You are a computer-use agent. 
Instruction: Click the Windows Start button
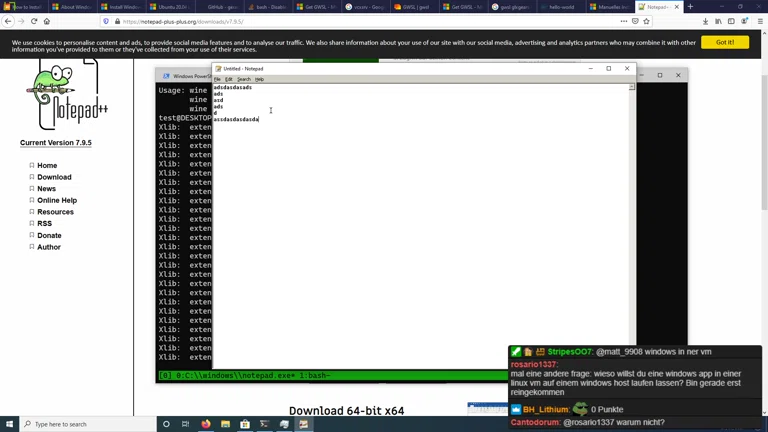point(9,424)
